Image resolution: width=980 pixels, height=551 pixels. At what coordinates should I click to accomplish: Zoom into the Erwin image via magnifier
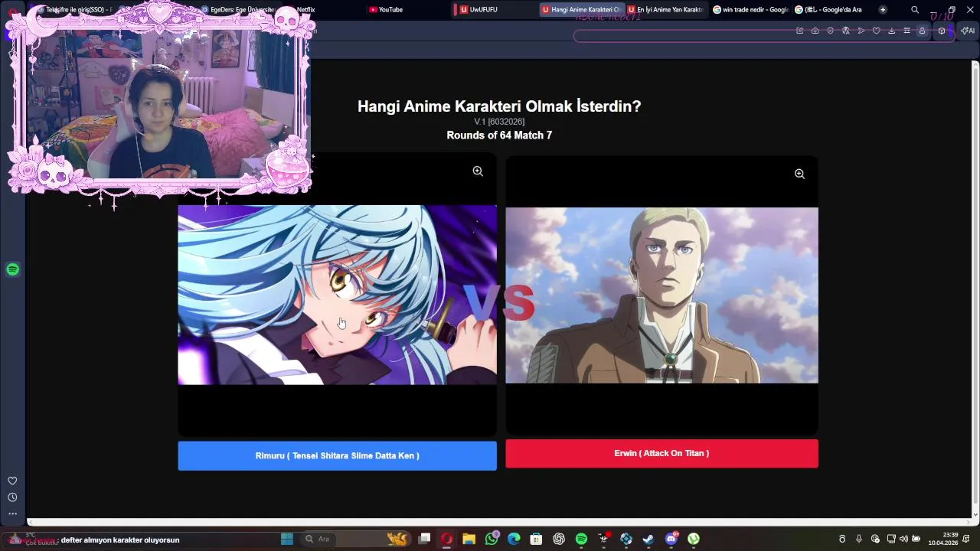click(x=799, y=174)
